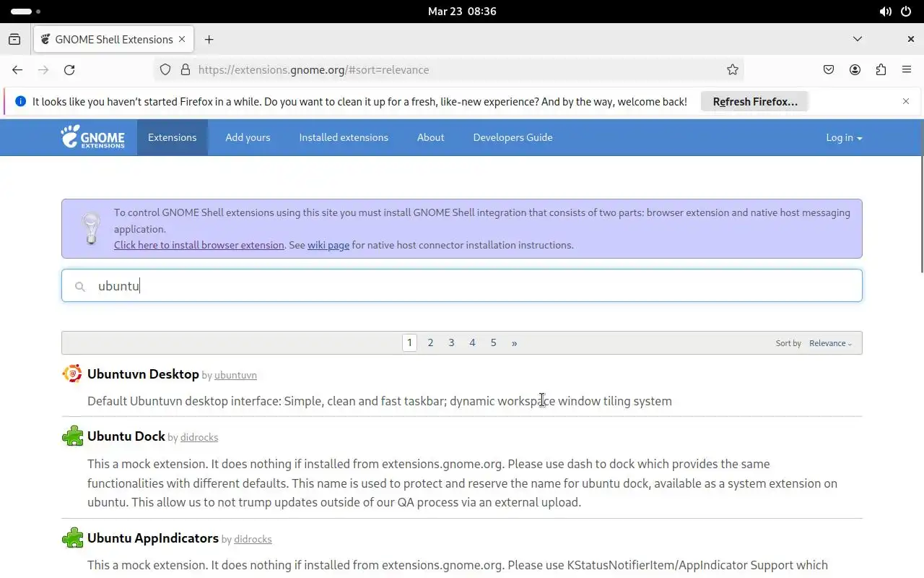Click the Ubuntuvn Desktop extension icon
Screen dimensions: 924x578
pos(72,374)
